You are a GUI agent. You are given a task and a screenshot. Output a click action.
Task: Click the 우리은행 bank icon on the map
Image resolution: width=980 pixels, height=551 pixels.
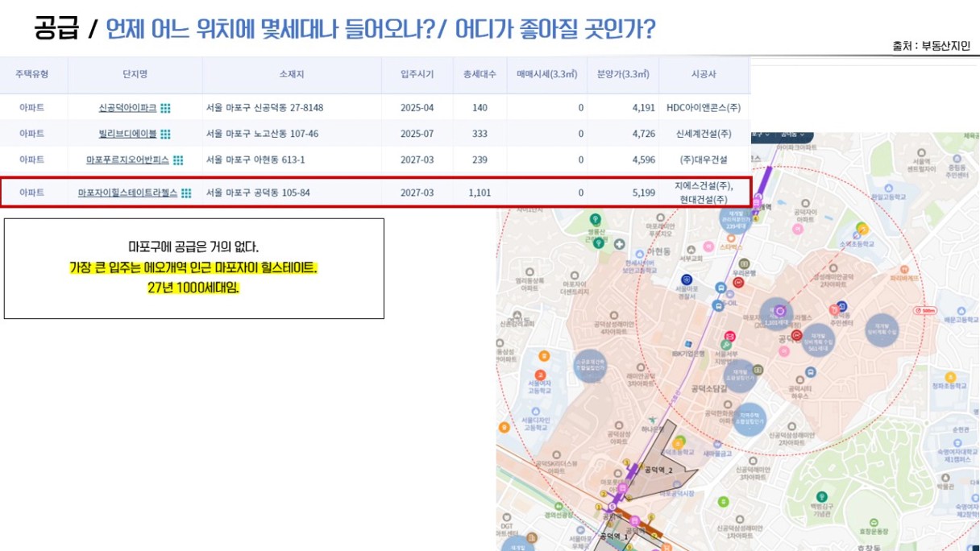click(744, 263)
